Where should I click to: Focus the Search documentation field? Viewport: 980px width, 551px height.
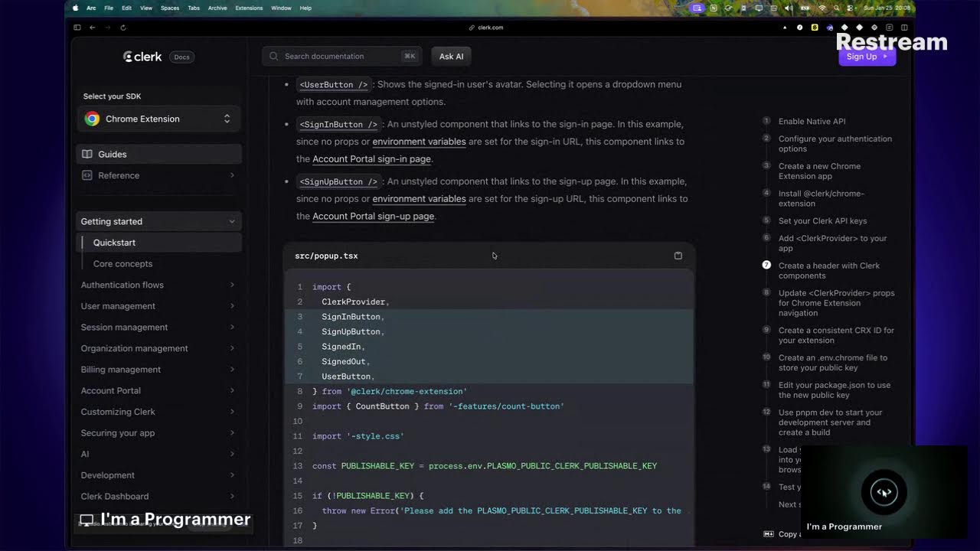(343, 56)
